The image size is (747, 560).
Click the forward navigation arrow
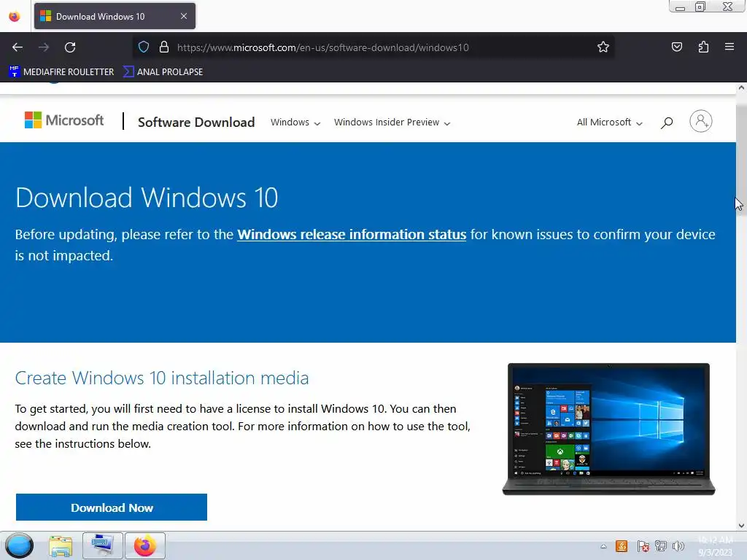(x=44, y=47)
